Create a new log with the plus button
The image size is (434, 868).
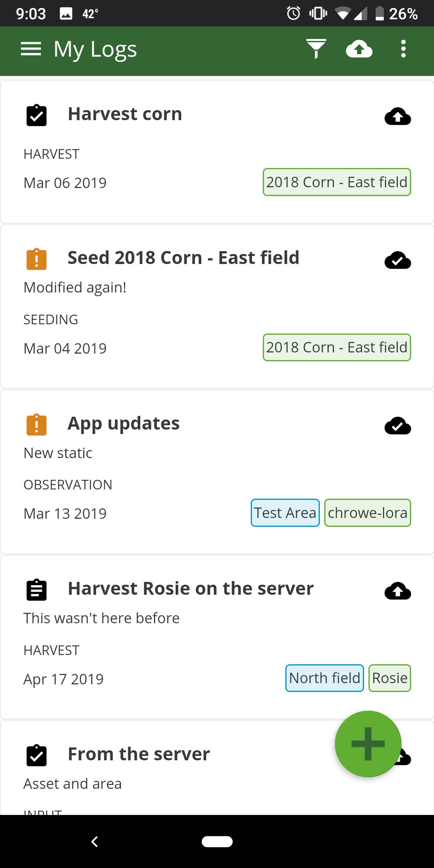368,743
